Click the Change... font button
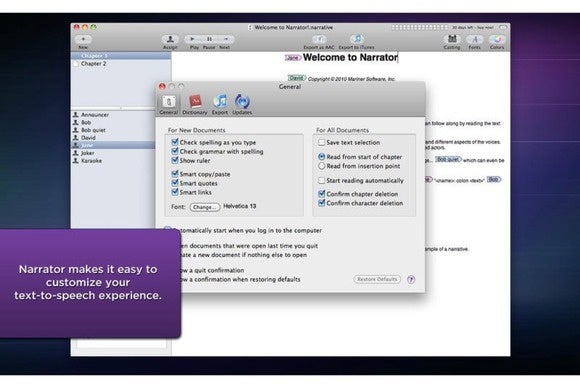This screenshot has height=388, width=580. coord(205,207)
